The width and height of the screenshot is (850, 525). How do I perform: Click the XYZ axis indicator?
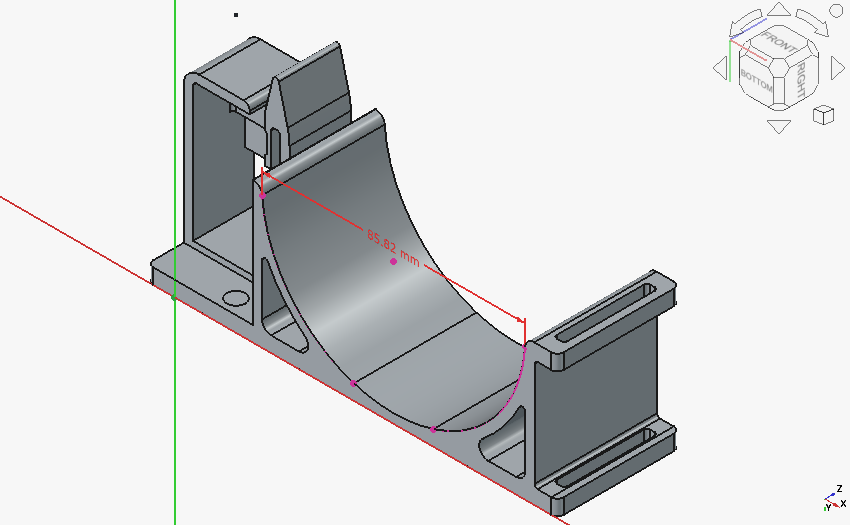[x=835, y=498]
